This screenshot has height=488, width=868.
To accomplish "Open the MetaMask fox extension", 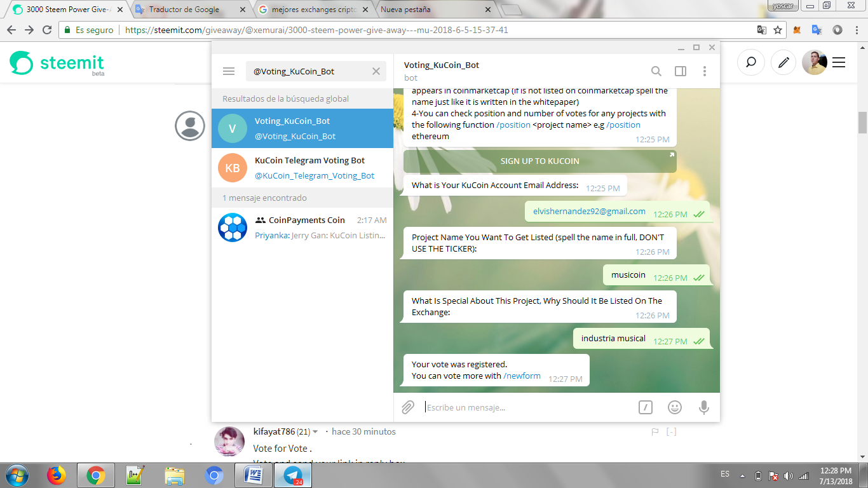I will pos(798,30).
